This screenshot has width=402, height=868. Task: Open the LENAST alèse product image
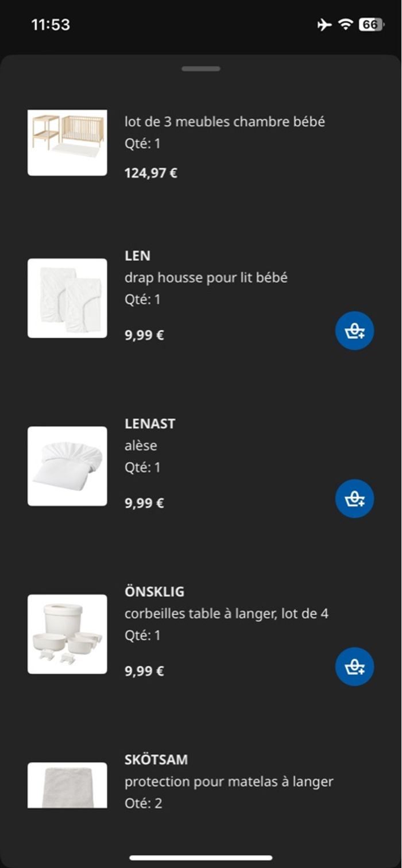click(67, 466)
